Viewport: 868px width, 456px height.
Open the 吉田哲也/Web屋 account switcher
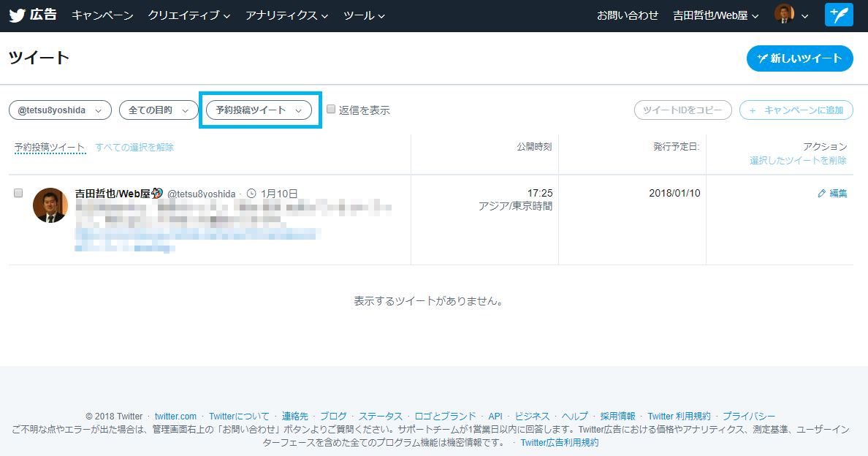coord(715,15)
